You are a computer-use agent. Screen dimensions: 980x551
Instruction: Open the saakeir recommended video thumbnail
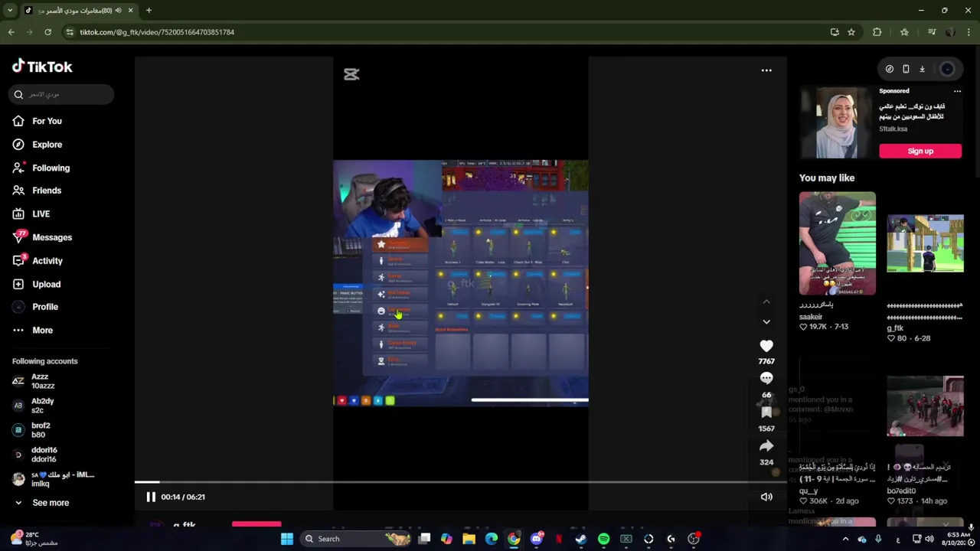[838, 243]
